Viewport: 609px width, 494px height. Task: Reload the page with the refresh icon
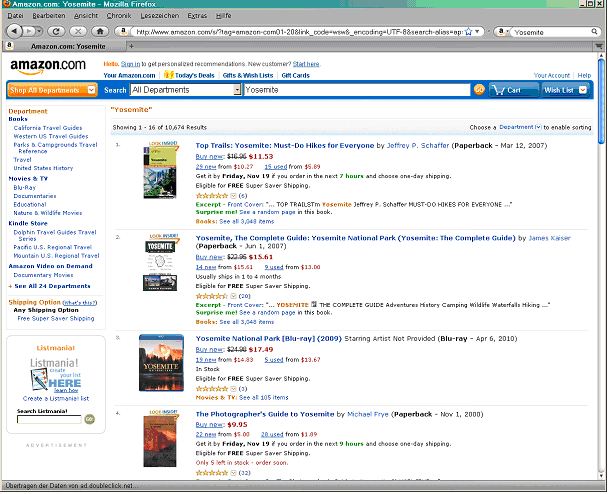tap(56, 31)
